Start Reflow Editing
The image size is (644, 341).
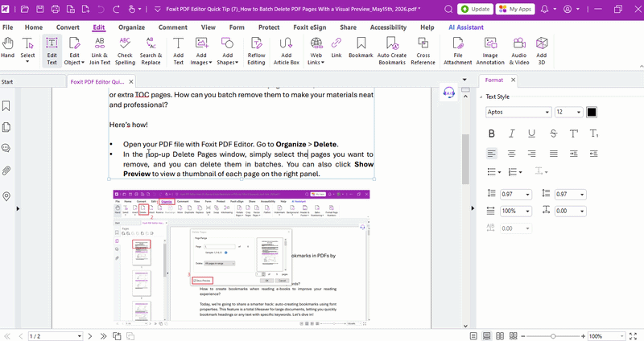[256, 51]
